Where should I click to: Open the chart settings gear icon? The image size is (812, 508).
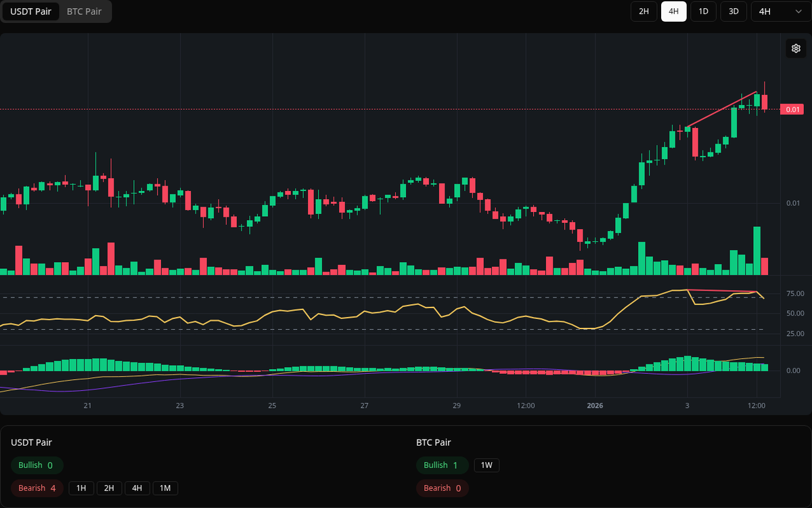[796, 48]
